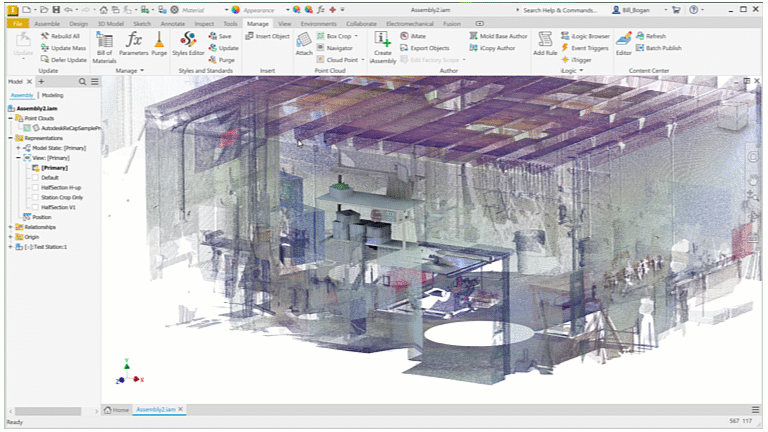The image size is (768, 432).
Task: Open the Point Cloud Navigator
Action: pyautogui.click(x=335, y=48)
